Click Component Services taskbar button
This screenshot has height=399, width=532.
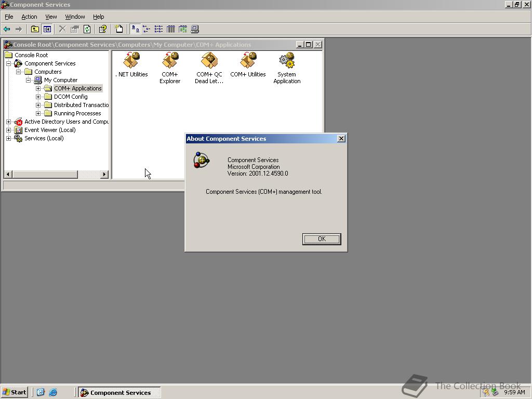click(119, 393)
